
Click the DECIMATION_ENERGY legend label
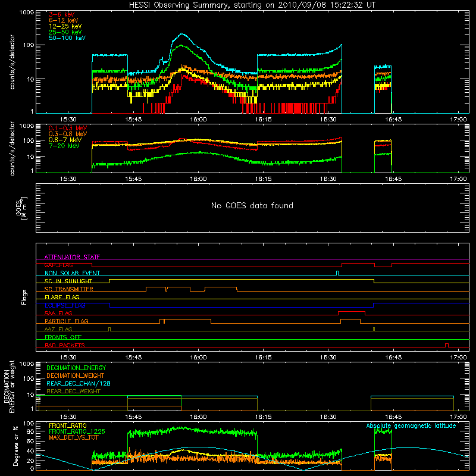point(76,368)
